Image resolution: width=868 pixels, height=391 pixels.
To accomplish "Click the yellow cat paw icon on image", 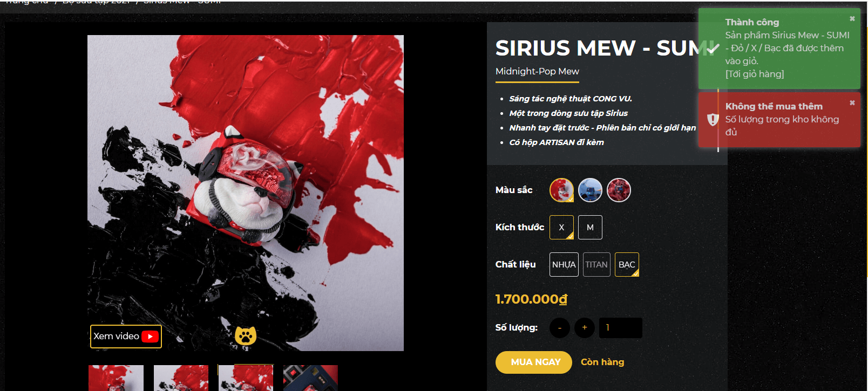I will coord(246,336).
